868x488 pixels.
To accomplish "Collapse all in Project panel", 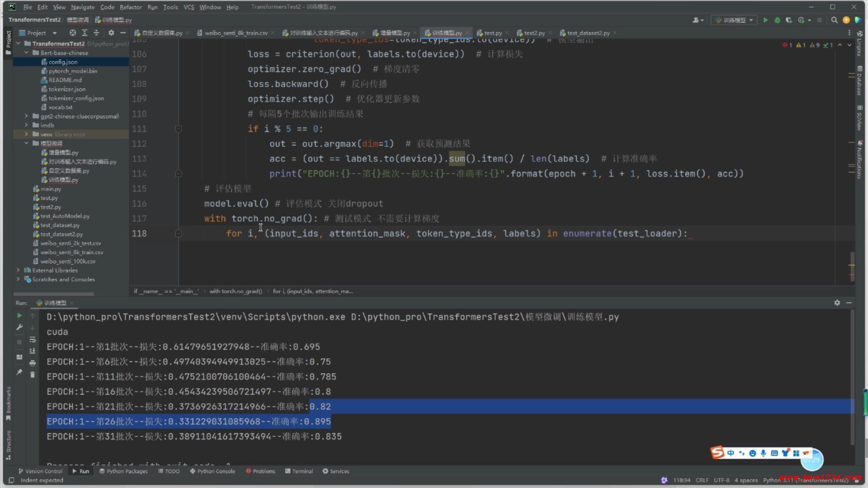I will (x=96, y=33).
